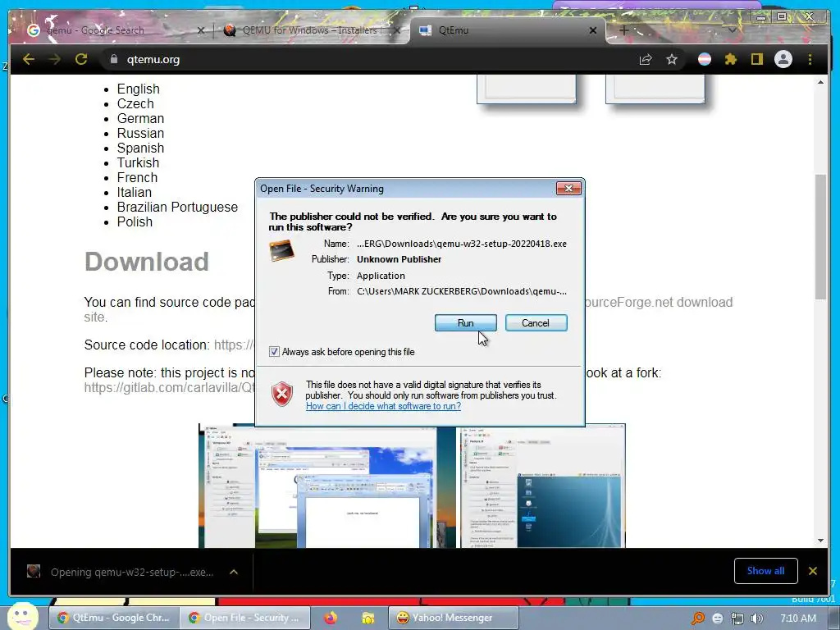
Task: Switch to QEMU for Windows Installers tab
Action: click(311, 30)
